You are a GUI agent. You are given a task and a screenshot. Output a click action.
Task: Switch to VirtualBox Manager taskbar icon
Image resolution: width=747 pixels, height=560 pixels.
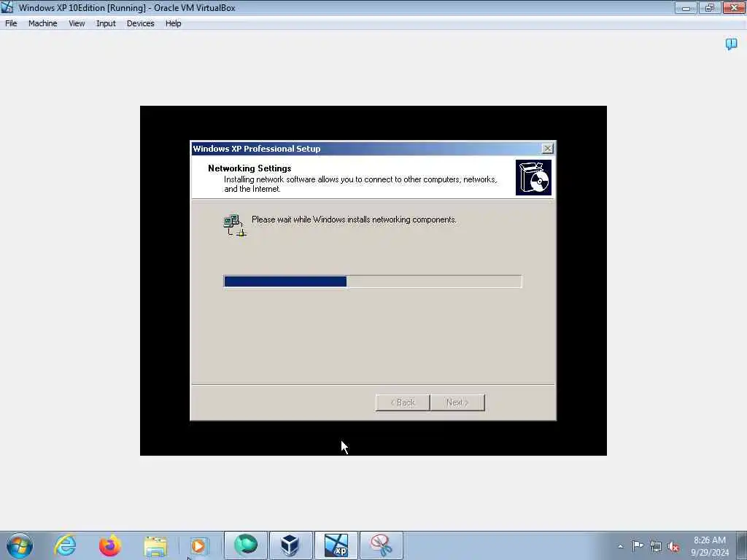pyautogui.click(x=290, y=545)
